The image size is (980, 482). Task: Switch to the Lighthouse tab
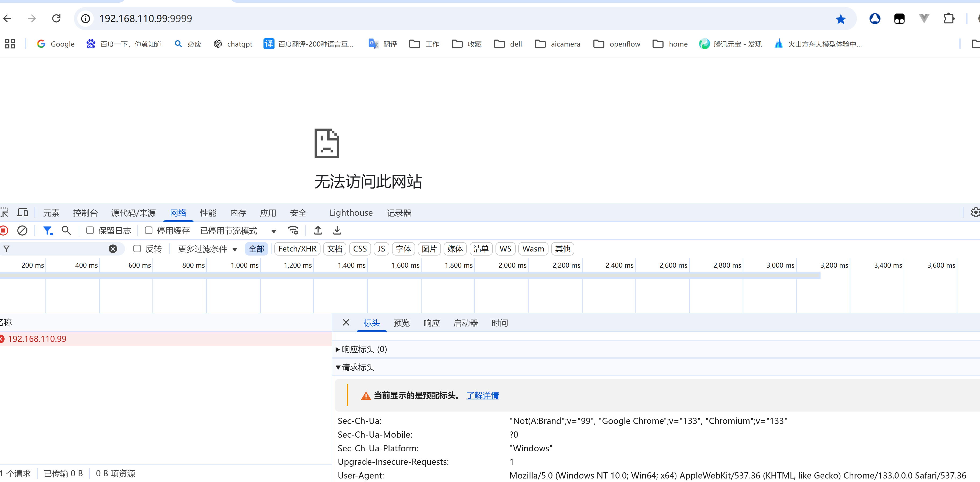pyautogui.click(x=351, y=213)
